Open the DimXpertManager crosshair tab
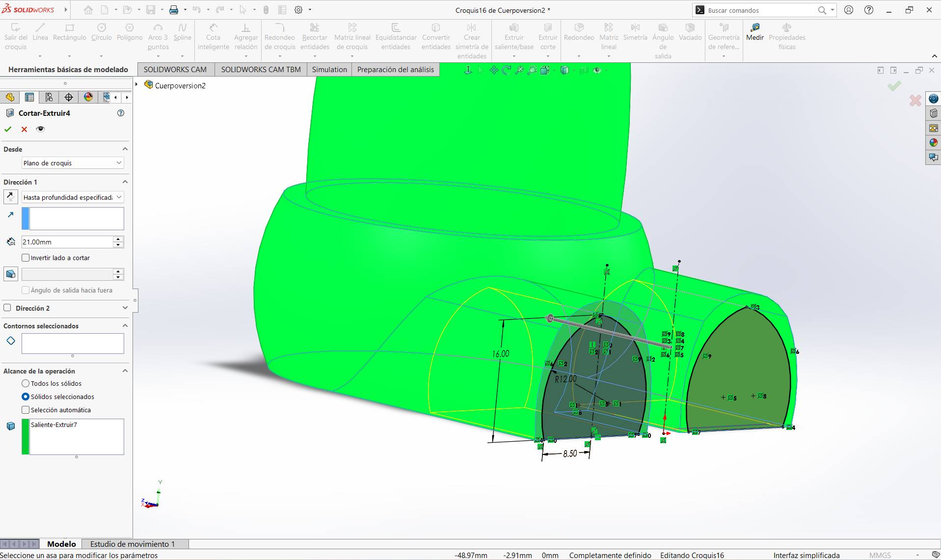This screenshot has width=941, height=560. pyautogui.click(x=69, y=97)
